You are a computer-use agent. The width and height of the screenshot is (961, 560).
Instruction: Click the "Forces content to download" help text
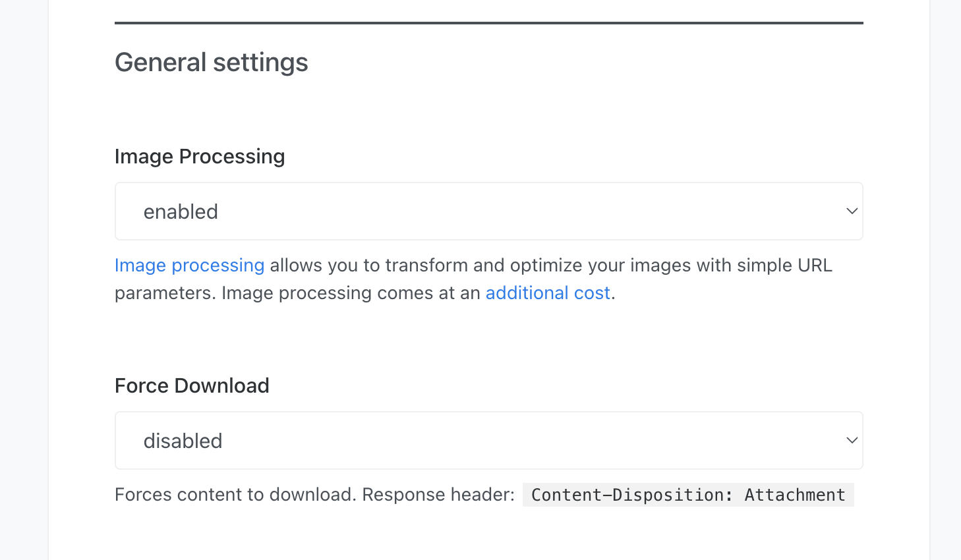point(235,495)
